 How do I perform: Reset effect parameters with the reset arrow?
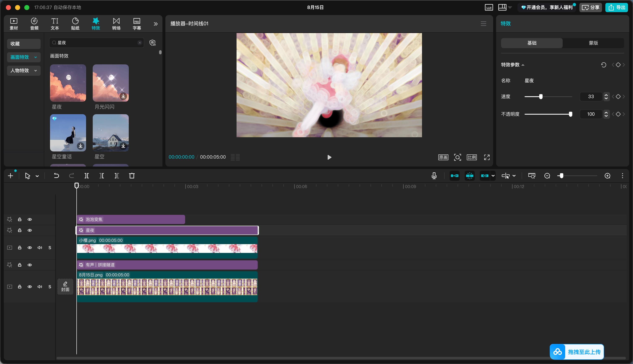point(603,65)
